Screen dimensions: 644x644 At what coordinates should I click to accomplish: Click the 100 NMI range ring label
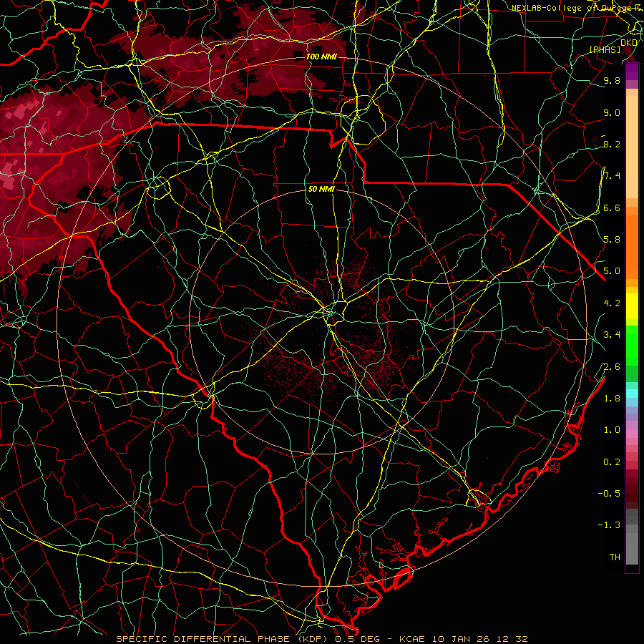321,57
